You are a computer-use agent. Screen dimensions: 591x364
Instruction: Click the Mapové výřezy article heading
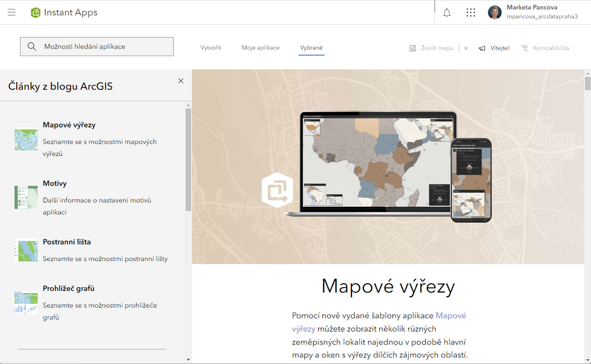point(388,287)
